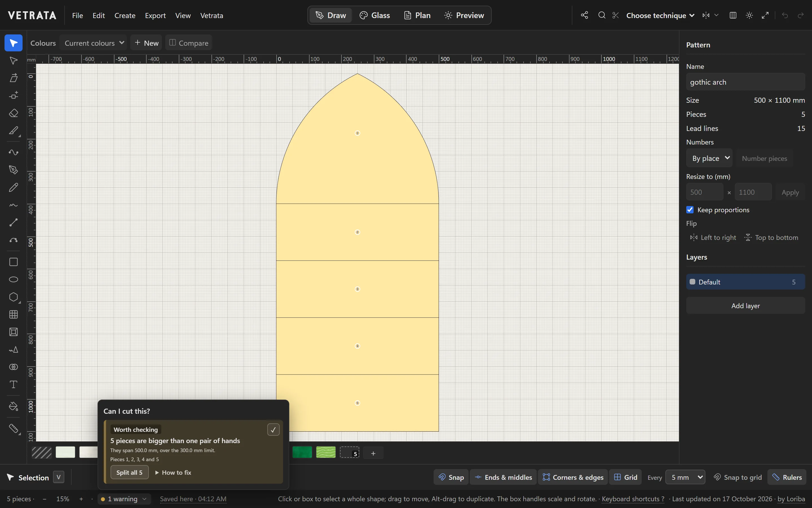Select the dark green glass swatch
This screenshot has width=812, height=508.
pos(302,452)
